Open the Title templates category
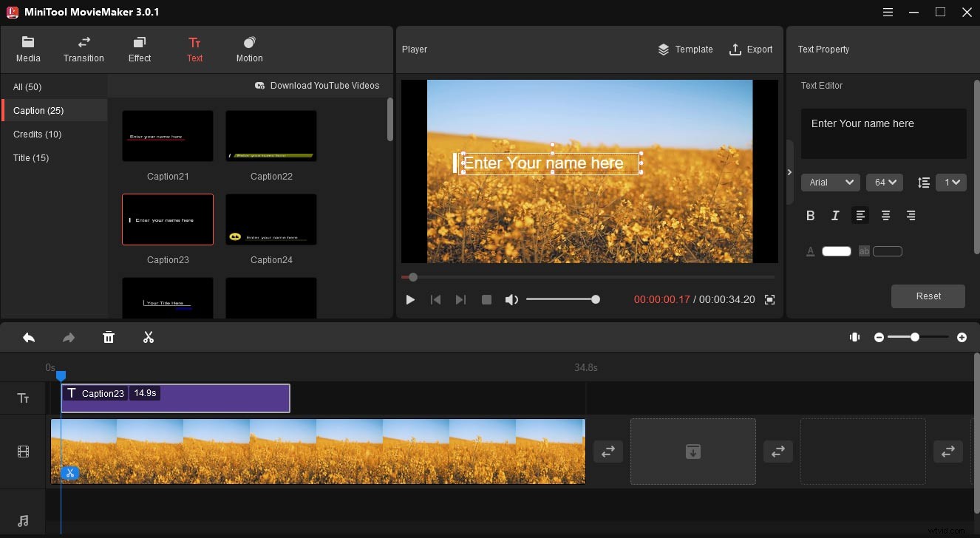 [30, 157]
